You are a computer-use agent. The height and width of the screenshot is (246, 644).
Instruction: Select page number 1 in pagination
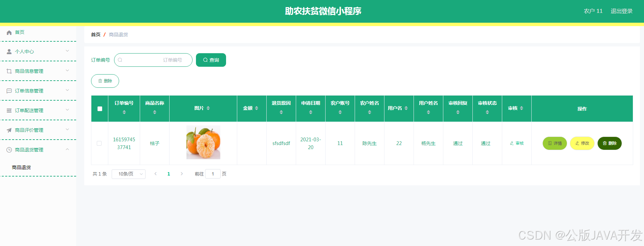(x=169, y=174)
